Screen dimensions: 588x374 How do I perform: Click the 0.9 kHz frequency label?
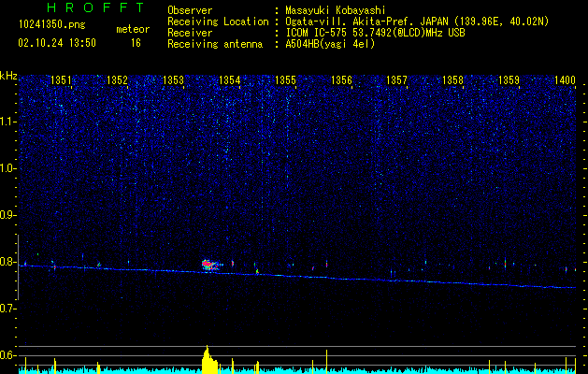coord(7,215)
